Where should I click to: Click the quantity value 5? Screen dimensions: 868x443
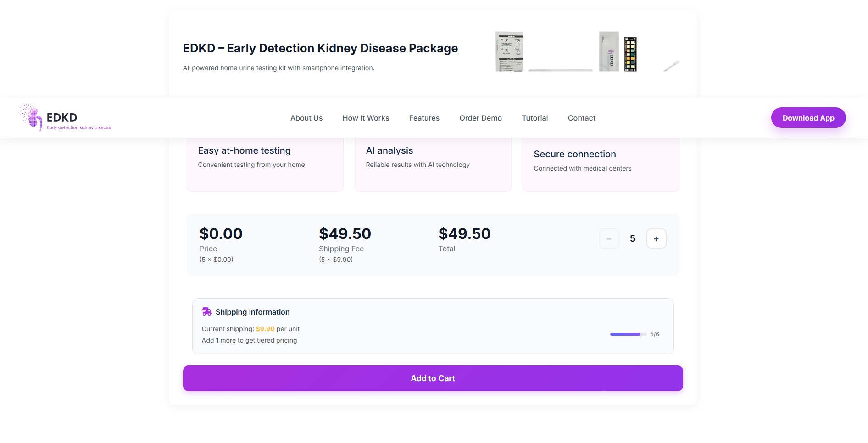click(x=632, y=239)
